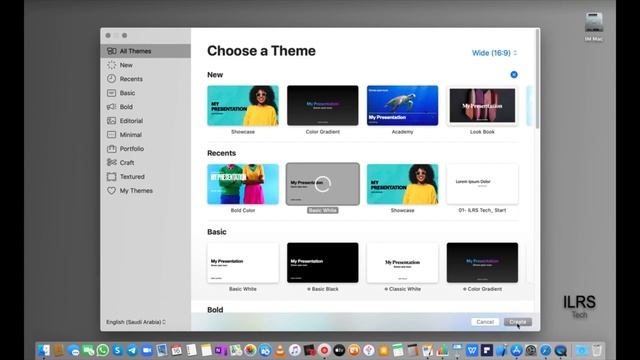The height and width of the screenshot is (360, 640).
Task: Open the Trash in the dock
Action: coord(597,350)
